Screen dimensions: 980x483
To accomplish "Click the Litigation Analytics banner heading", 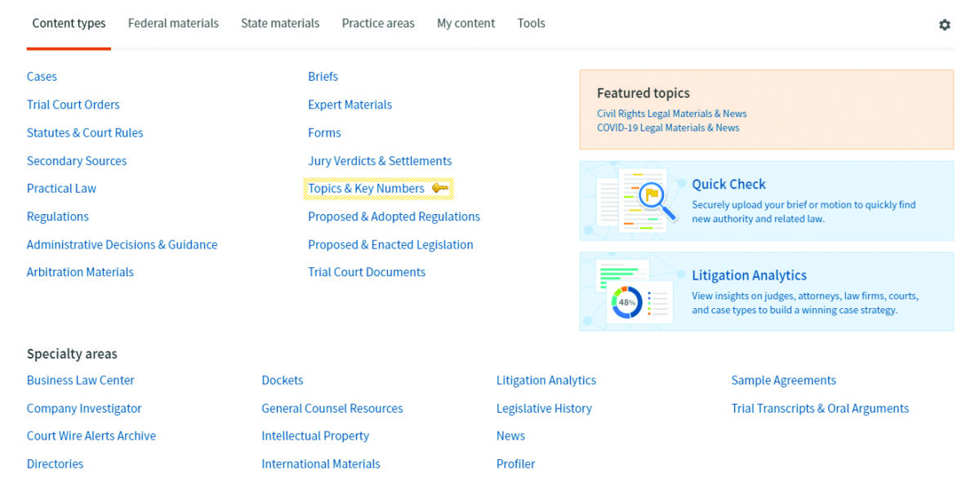I will (749, 276).
